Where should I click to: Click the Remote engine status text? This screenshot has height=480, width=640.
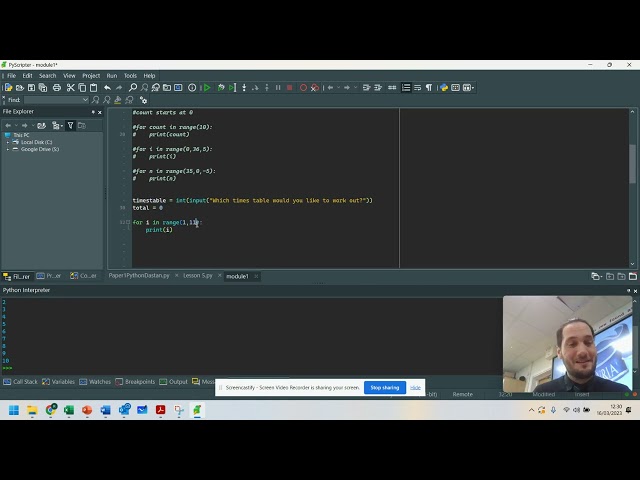pyautogui.click(x=462, y=394)
